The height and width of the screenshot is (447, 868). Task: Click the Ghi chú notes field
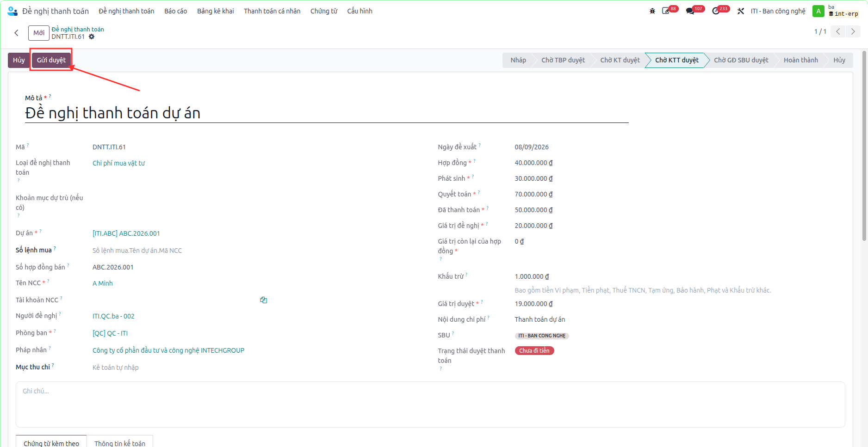point(430,404)
